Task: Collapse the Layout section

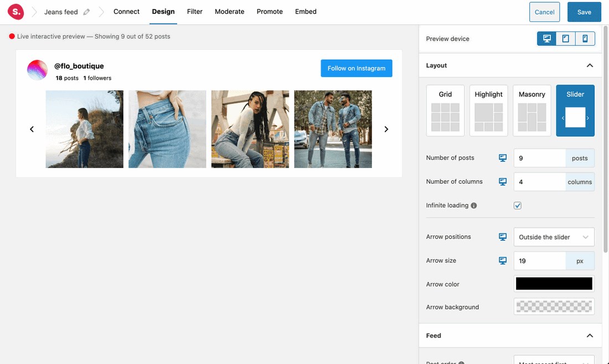Action: (590, 65)
